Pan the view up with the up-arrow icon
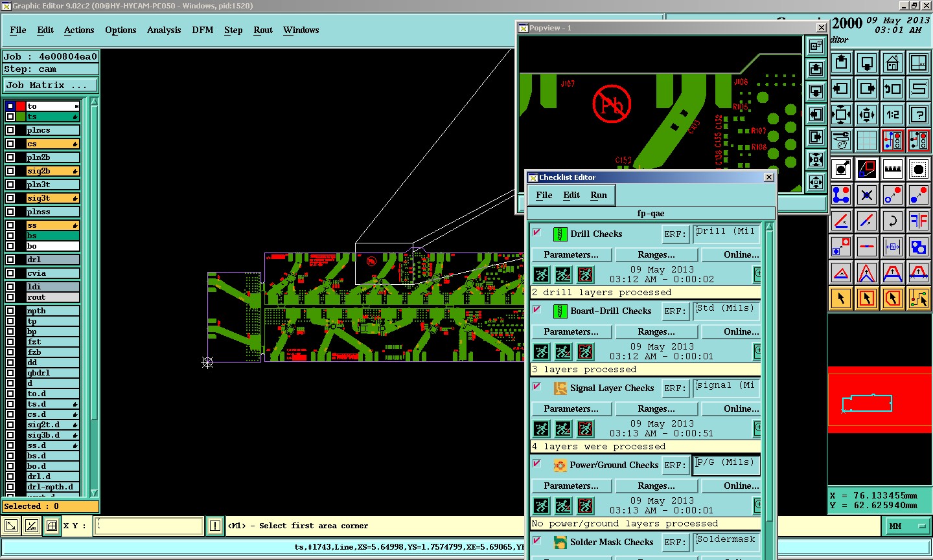Image resolution: width=933 pixels, height=560 pixels. [841, 63]
